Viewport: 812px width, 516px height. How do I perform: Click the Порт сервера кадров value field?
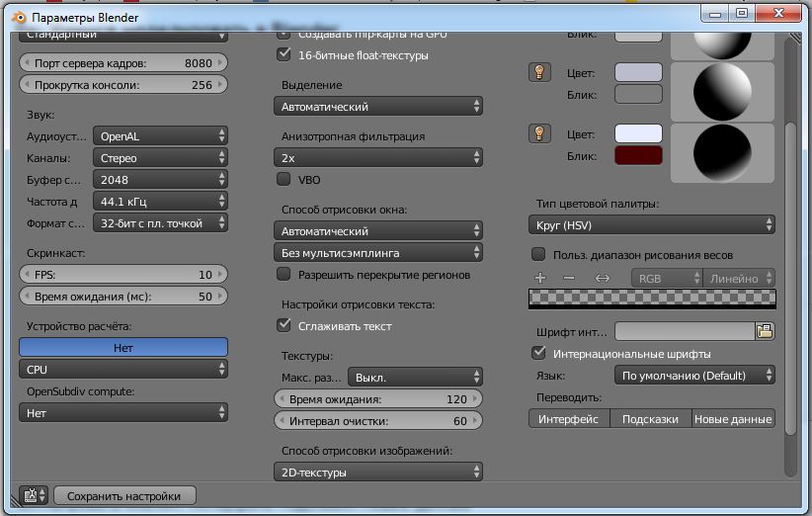pyautogui.click(x=123, y=63)
